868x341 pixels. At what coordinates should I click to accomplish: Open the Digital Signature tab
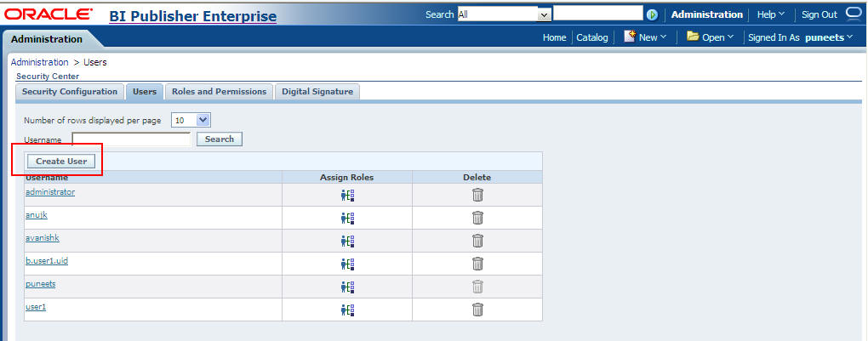(x=317, y=92)
